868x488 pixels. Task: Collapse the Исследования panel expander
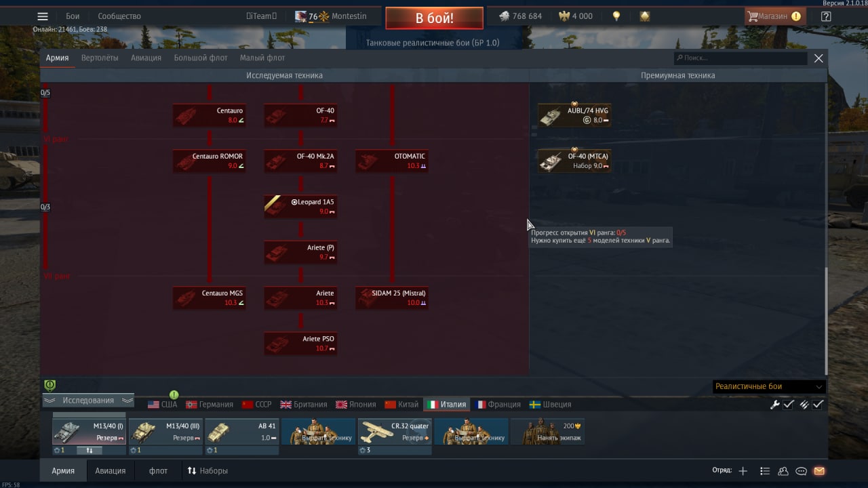point(88,401)
